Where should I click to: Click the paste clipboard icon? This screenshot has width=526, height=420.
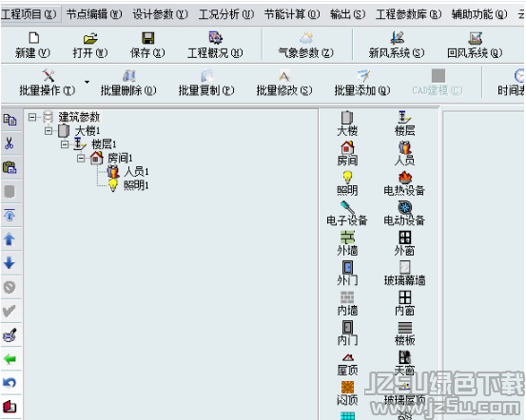[x=10, y=167]
